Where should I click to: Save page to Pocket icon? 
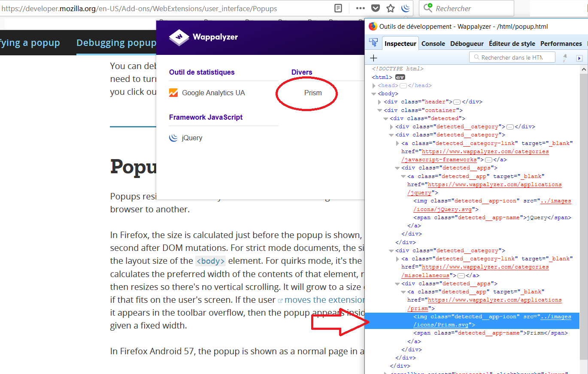376,8
